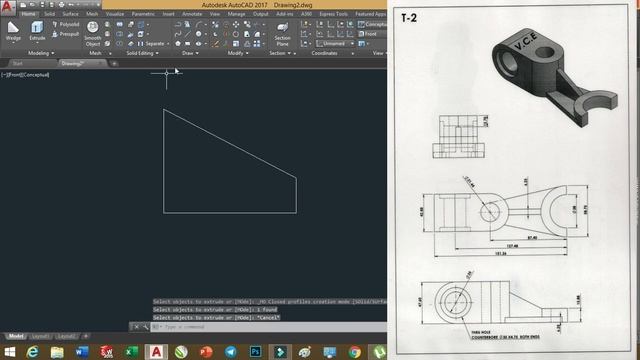Select the Model layout tab
The image size is (640, 360).
pos(16,336)
